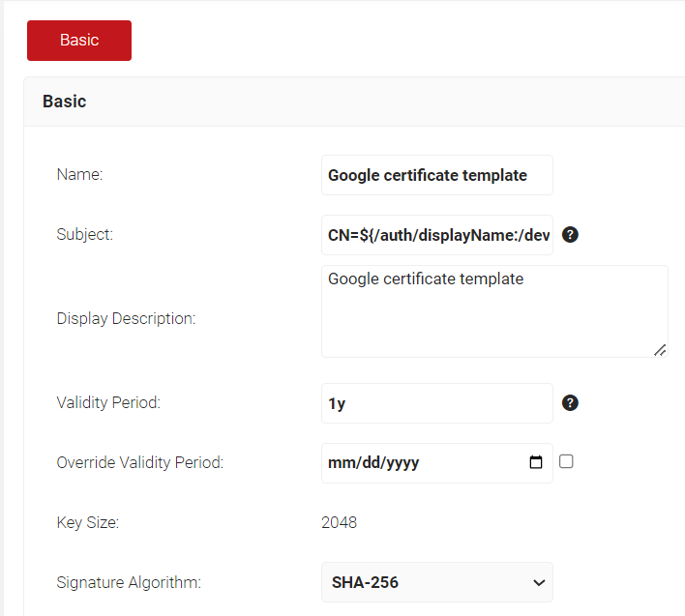Viewport: 685px width, 616px height.
Task: Click the Key Size label
Action: [88, 523]
